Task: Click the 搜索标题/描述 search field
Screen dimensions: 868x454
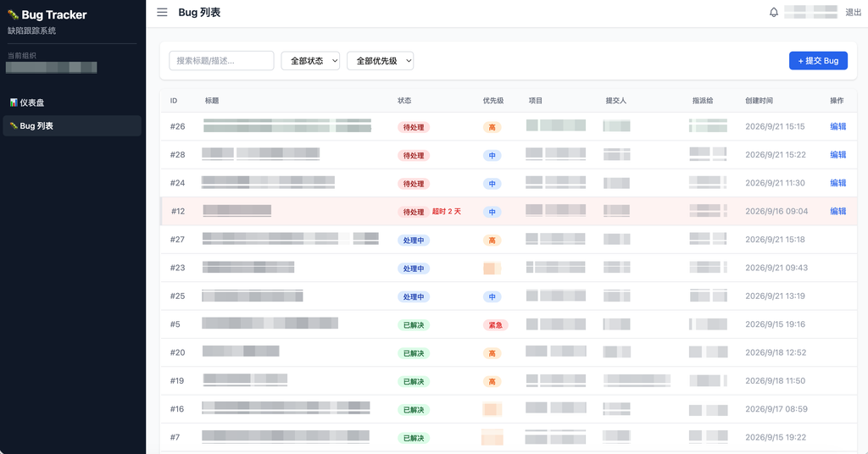Action: click(221, 61)
